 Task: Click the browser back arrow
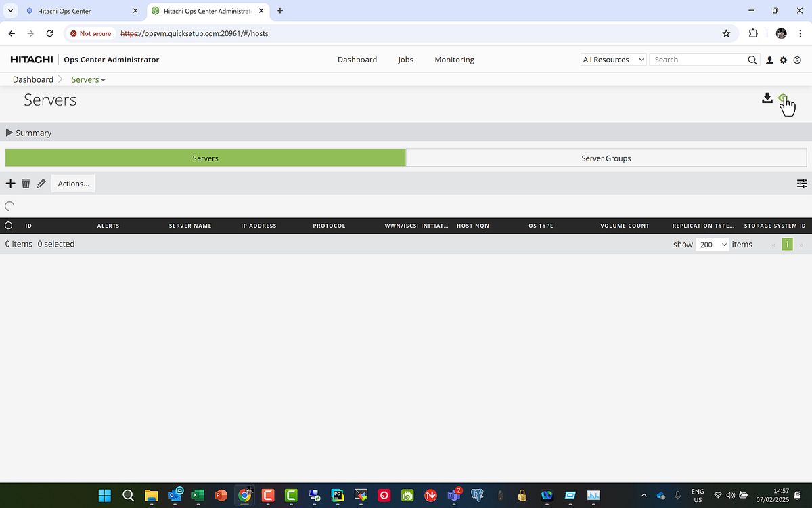click(x=12, y=33)
